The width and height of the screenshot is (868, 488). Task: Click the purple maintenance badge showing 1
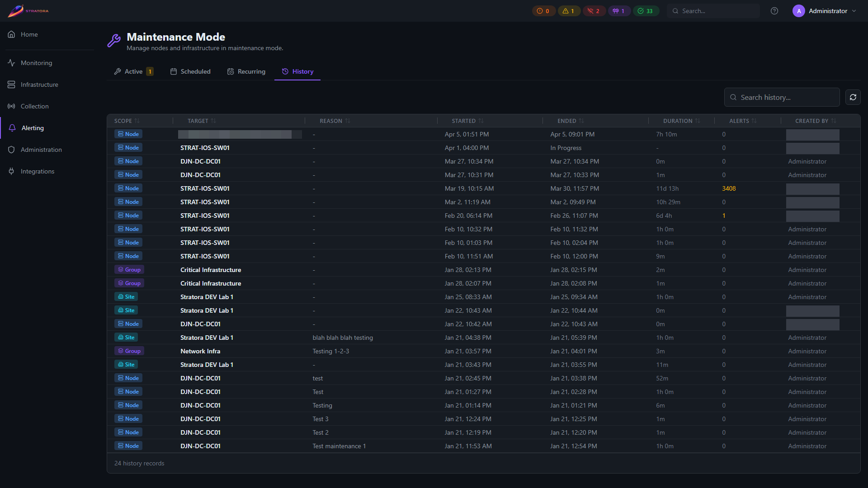pos(619,11)
